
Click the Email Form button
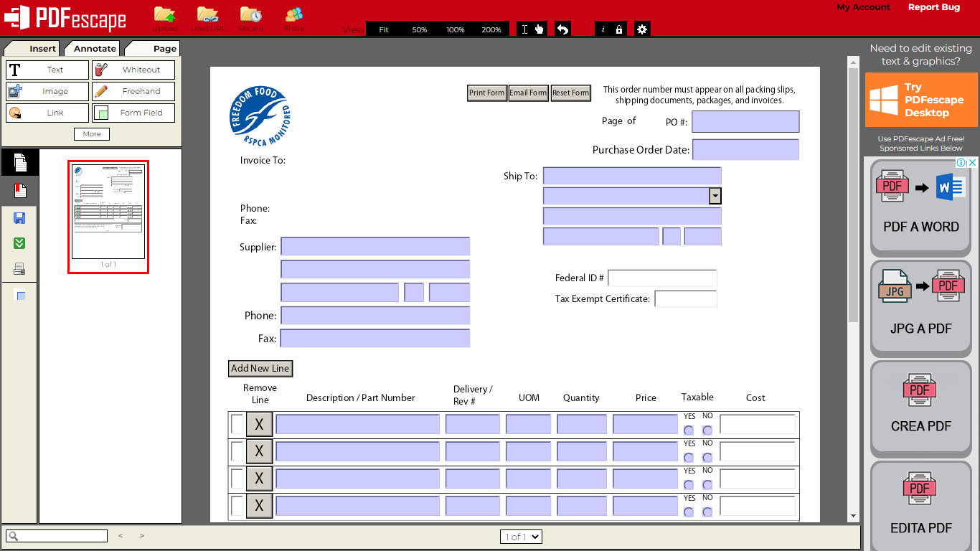click(528, 93)
